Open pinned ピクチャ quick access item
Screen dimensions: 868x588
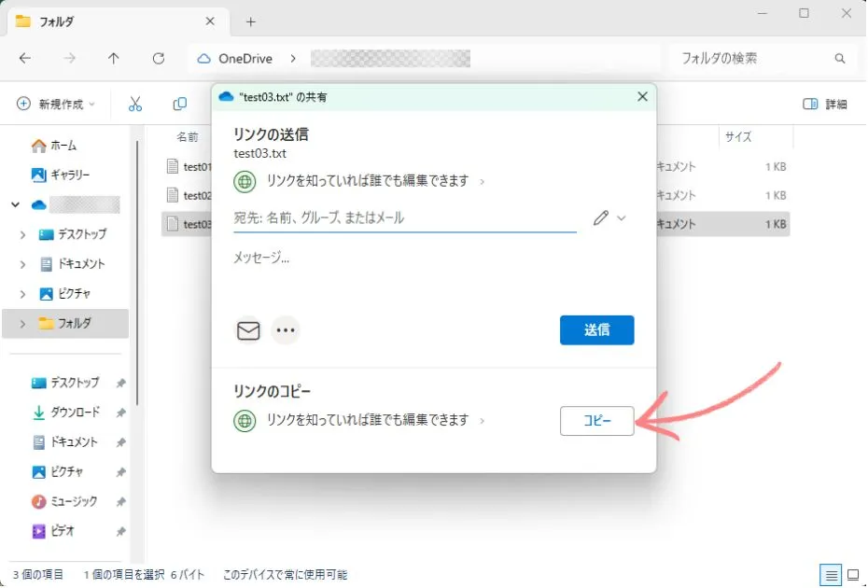point(58,471)
